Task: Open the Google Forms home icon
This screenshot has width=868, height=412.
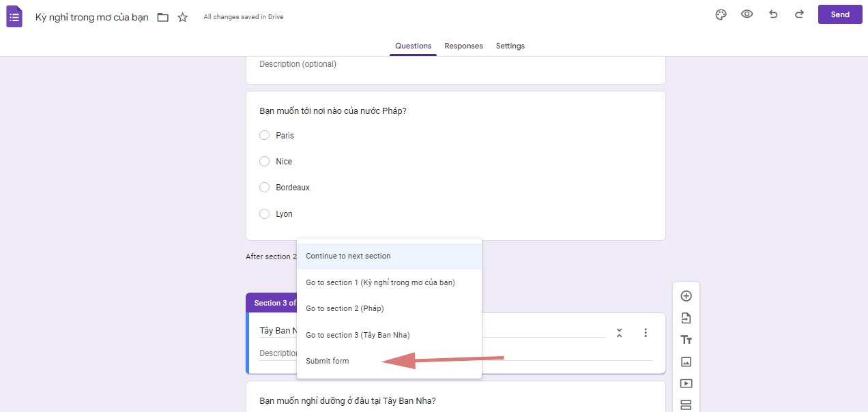Action: (x=15, y=16)
